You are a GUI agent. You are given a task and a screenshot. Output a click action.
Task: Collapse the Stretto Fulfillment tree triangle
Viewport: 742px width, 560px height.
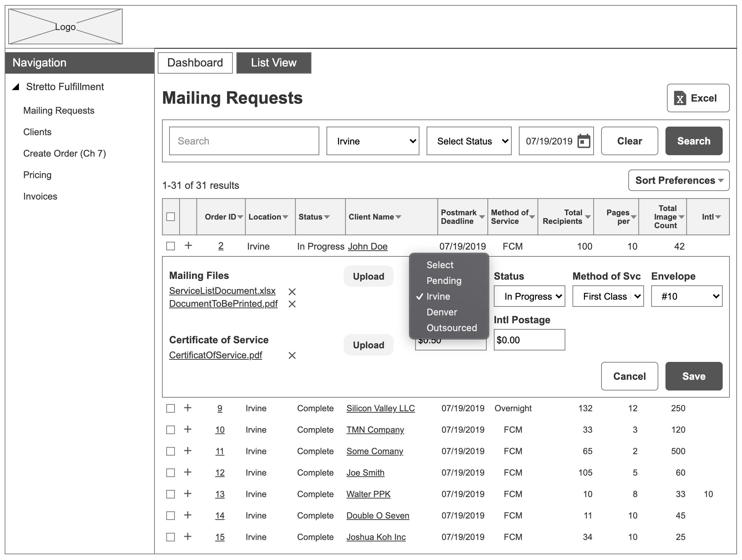(x=16, y=87)
